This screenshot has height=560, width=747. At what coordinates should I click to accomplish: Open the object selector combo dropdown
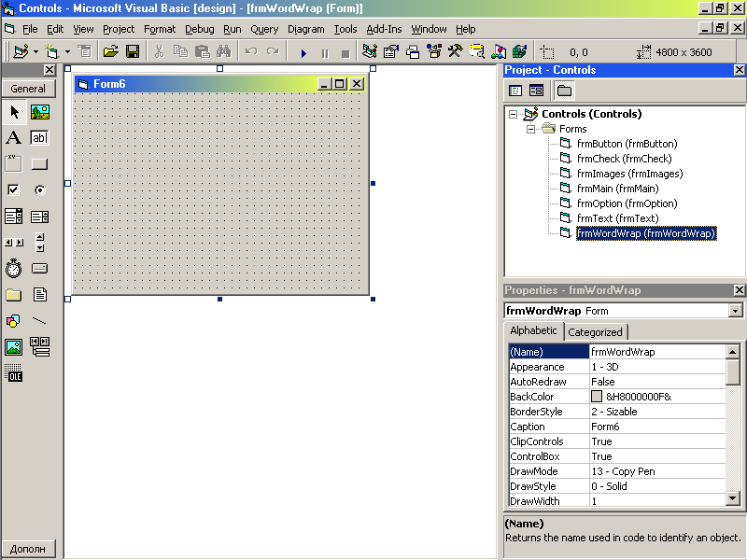736,311
